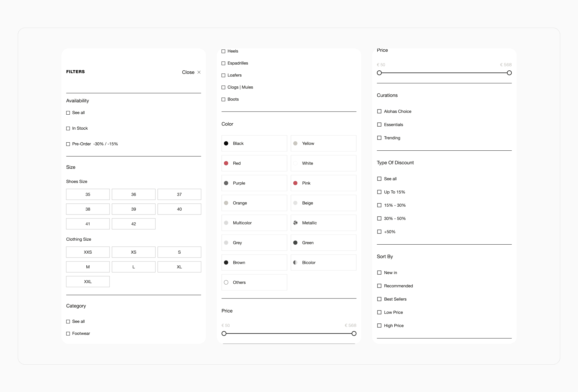
Task: Choose clothing size XXS
Action: coord(88,252)
